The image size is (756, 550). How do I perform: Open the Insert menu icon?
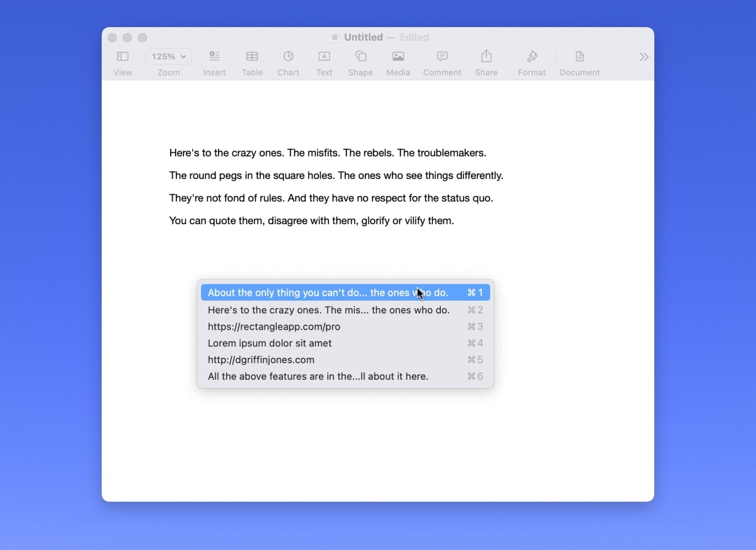pos(214,56)
